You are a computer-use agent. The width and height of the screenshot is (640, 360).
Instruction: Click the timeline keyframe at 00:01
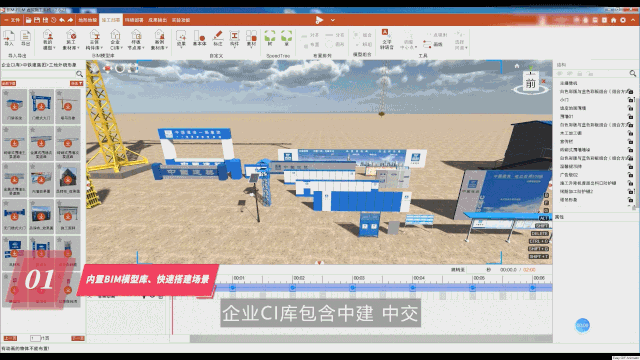[x=233, y=288]
